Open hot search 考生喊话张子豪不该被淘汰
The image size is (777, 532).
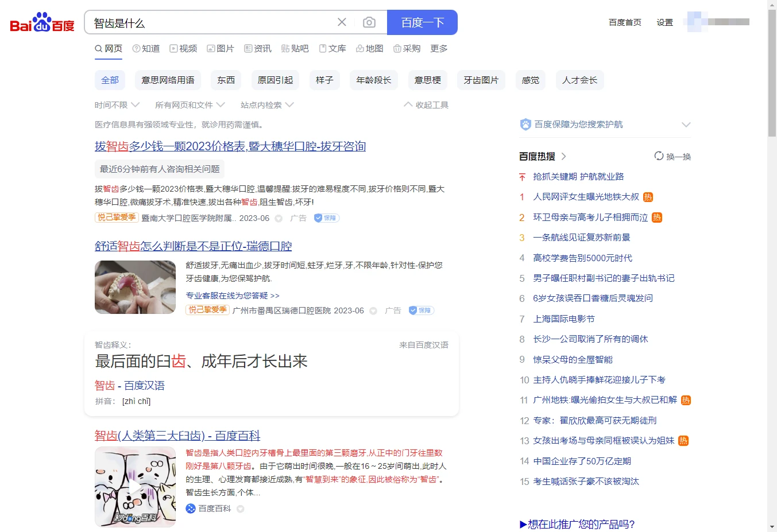point(586,481)
